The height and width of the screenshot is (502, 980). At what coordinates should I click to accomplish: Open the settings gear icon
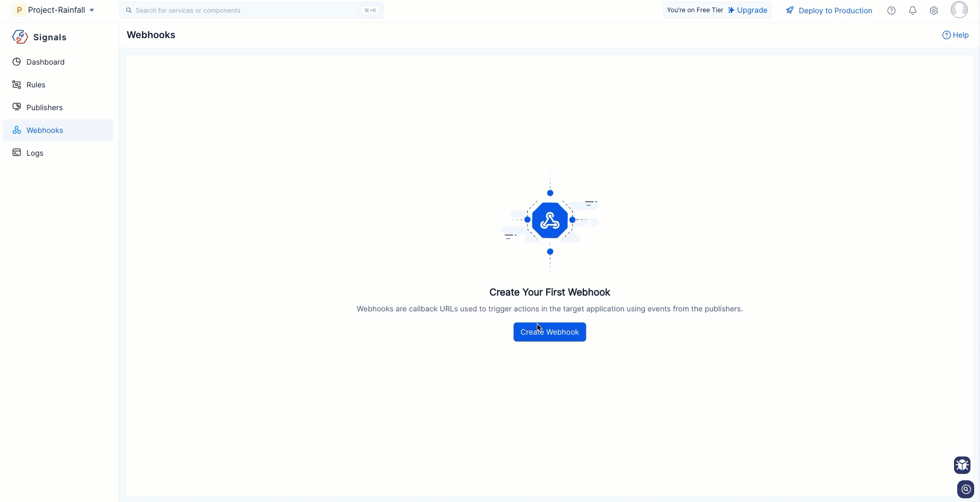tap(933, 11)
